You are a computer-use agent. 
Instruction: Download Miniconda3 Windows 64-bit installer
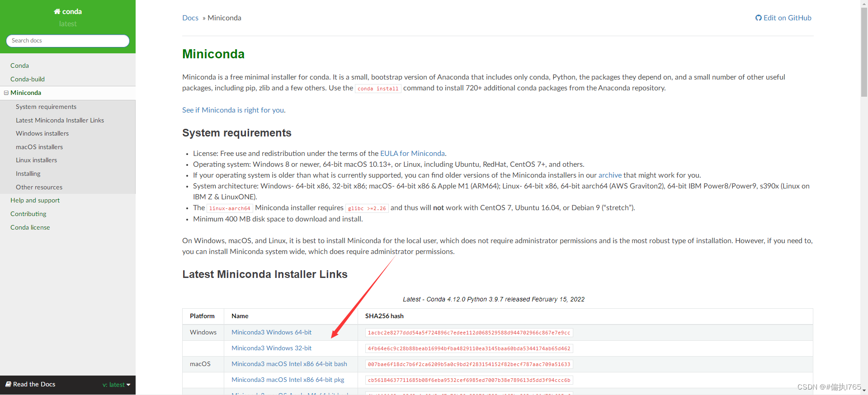(x=272, y=332)
